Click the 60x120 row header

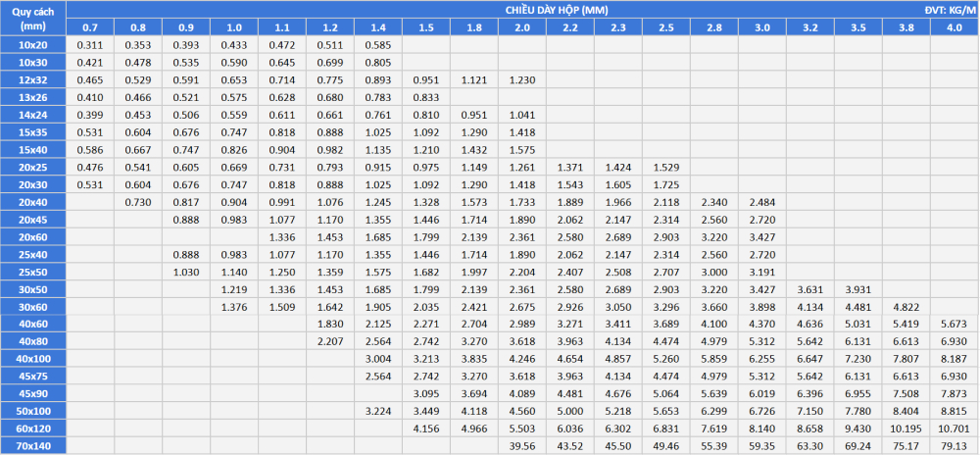tap(33, 429)
